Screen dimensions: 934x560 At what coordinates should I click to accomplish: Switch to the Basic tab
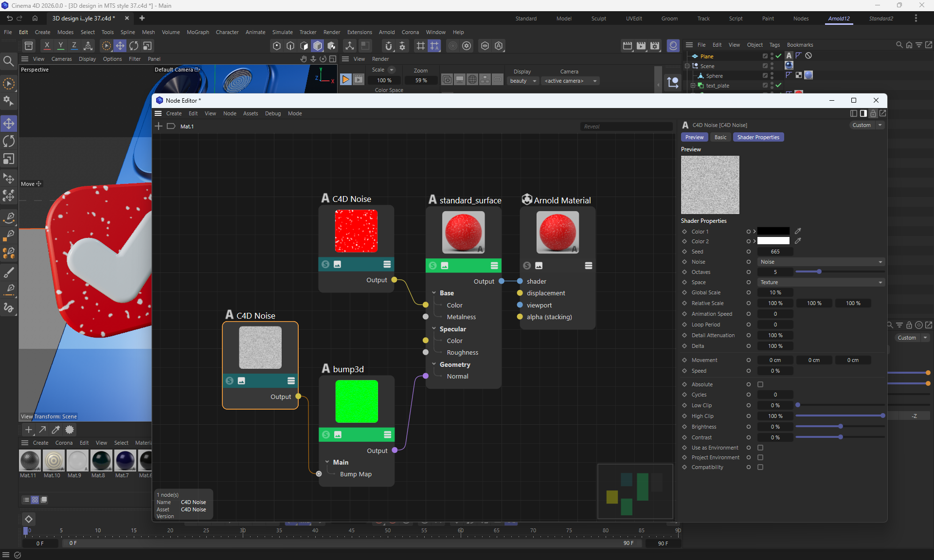click(x=720, y=137)
